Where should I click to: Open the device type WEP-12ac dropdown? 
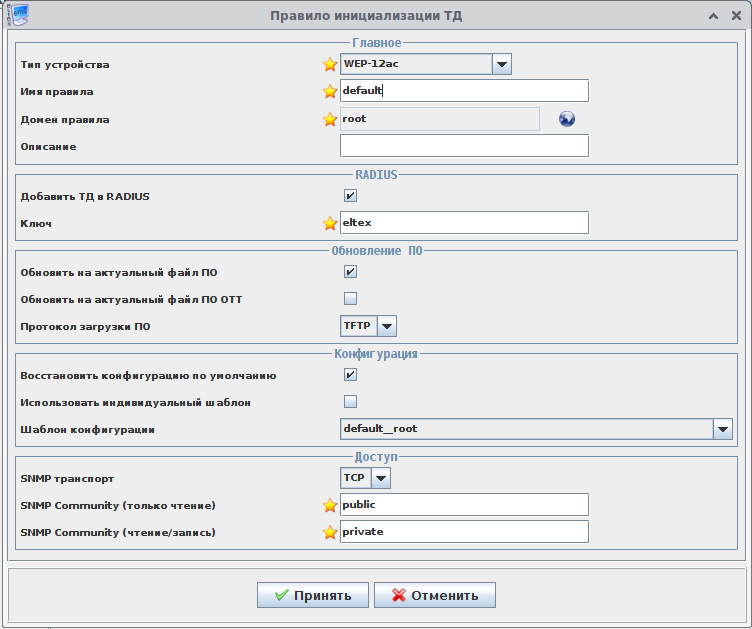click(x=502, y=65)
